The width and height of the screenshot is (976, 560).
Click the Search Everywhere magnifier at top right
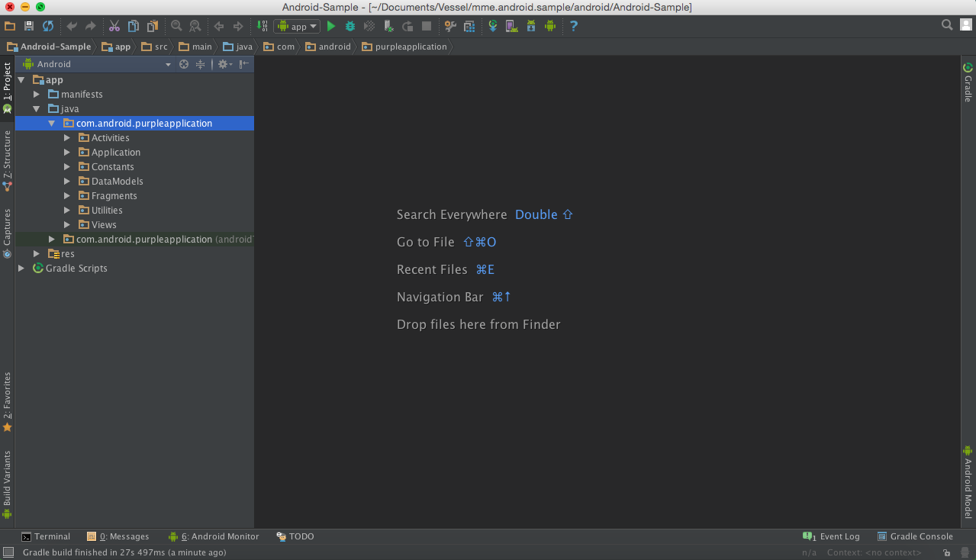click(947, 25)
